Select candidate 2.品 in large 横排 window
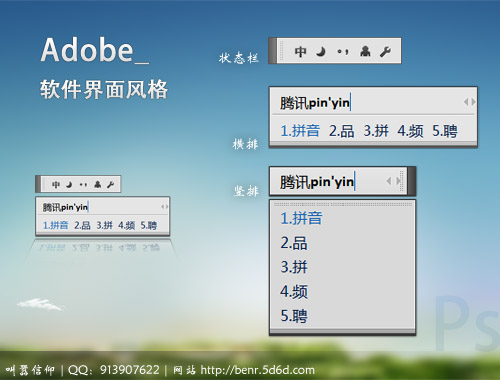500x380 pixels. pyautogui.click(x=341, y=130)
